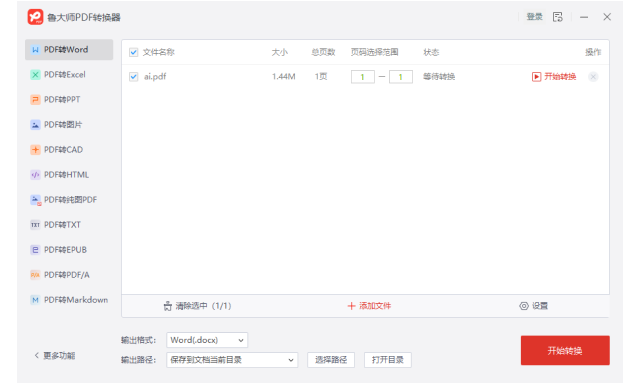640x384 pixels.
Task: Click the trash icon beside 清除选中
Action: (168, 306)
